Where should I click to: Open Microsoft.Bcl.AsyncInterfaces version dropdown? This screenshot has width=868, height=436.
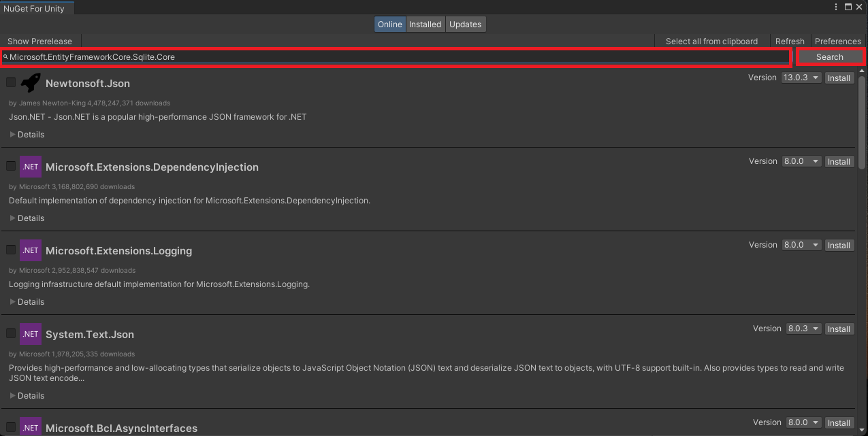coord(804,422)
